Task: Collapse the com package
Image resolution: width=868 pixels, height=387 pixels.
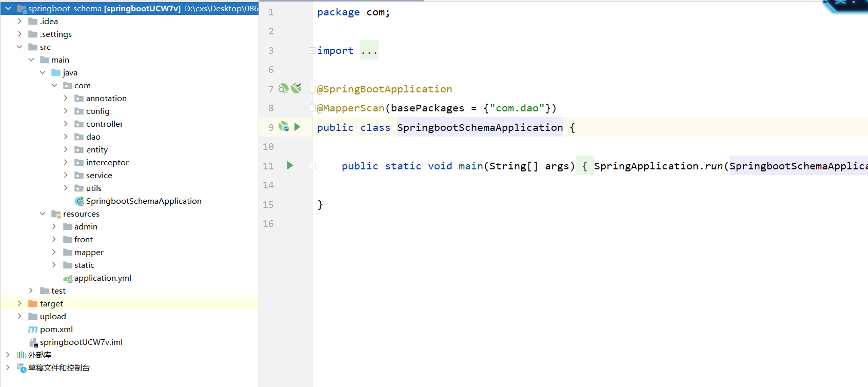Action: [54, 85]
